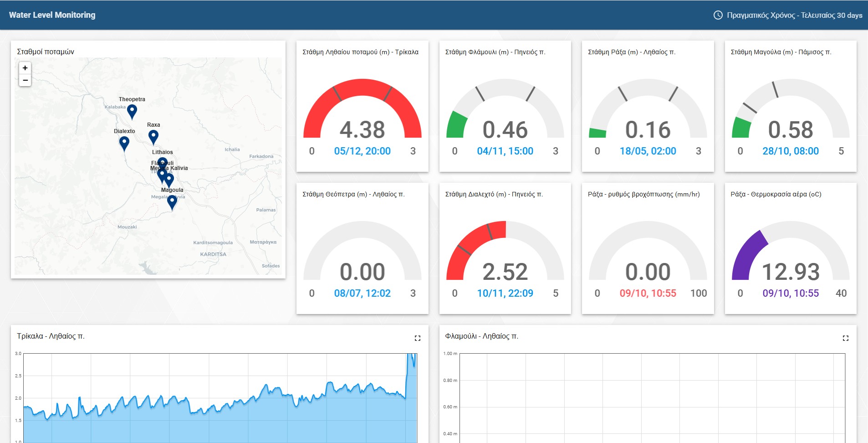Select the Dialexto station map pin
This screenshot has width=868, height=443.
[124, 143]
